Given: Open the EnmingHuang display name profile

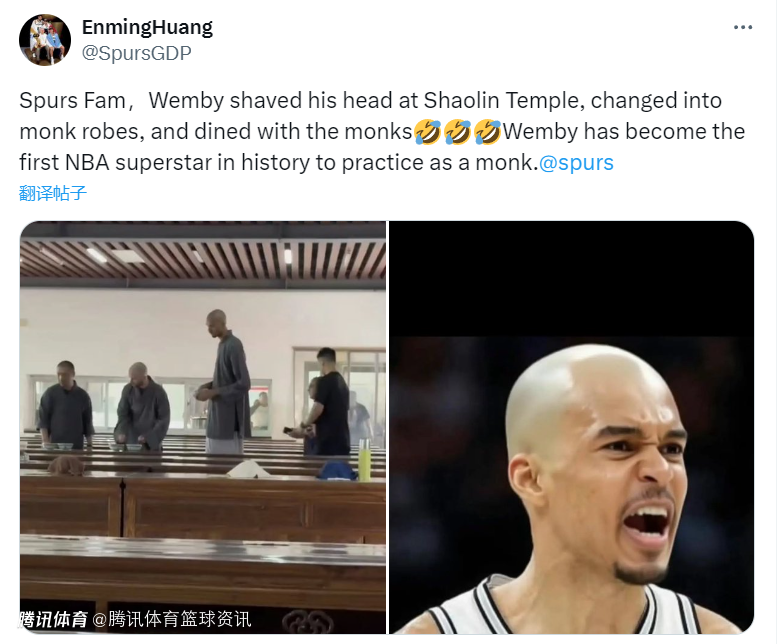Looking at the screenshot, I should [147, 27].
